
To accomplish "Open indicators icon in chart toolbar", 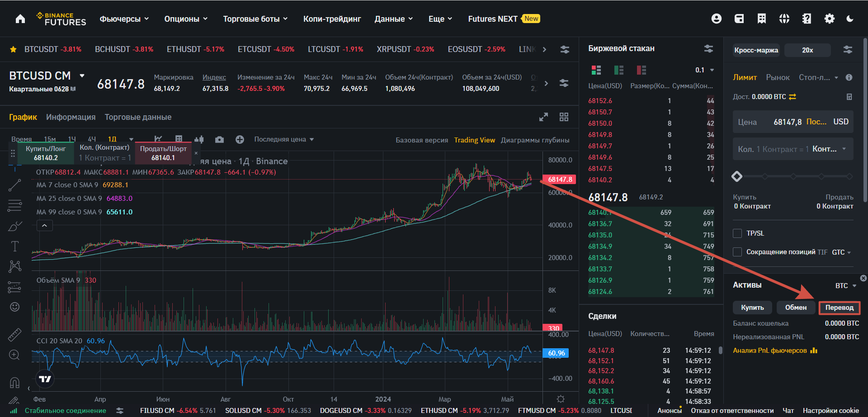I will tap(158, 139).
